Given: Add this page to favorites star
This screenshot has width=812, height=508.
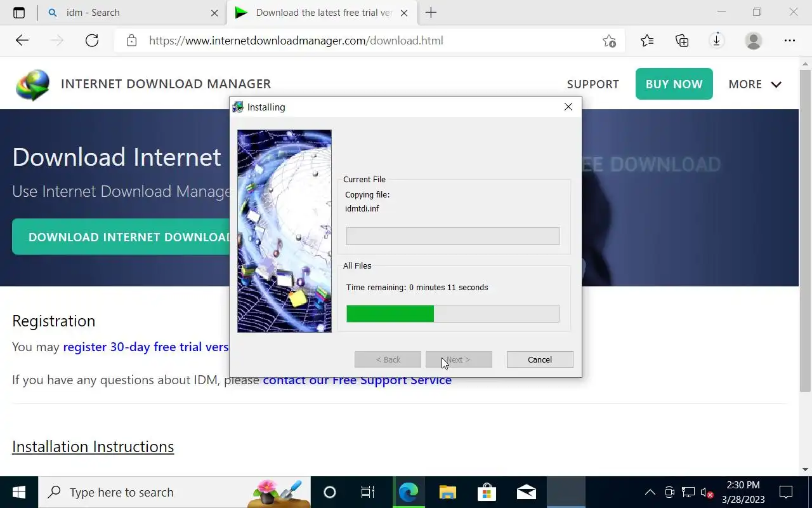Looking at the screenshot, I should point(609,41).
